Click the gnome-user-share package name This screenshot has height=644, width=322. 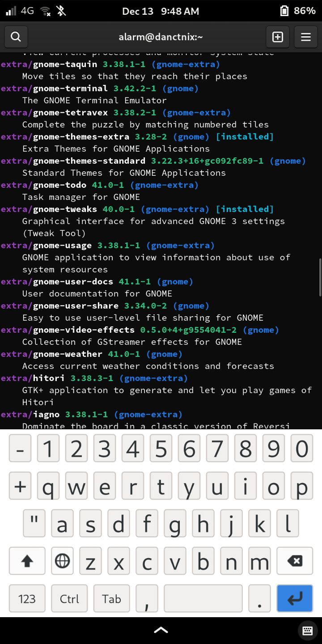click(76, 306)
